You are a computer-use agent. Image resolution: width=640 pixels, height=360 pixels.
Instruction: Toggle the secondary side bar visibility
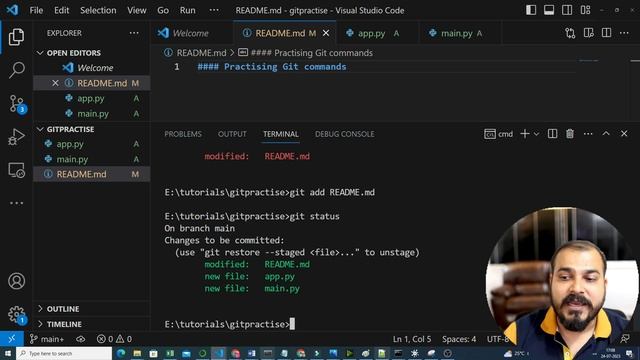pyautogui.click(x=567, y=10)
